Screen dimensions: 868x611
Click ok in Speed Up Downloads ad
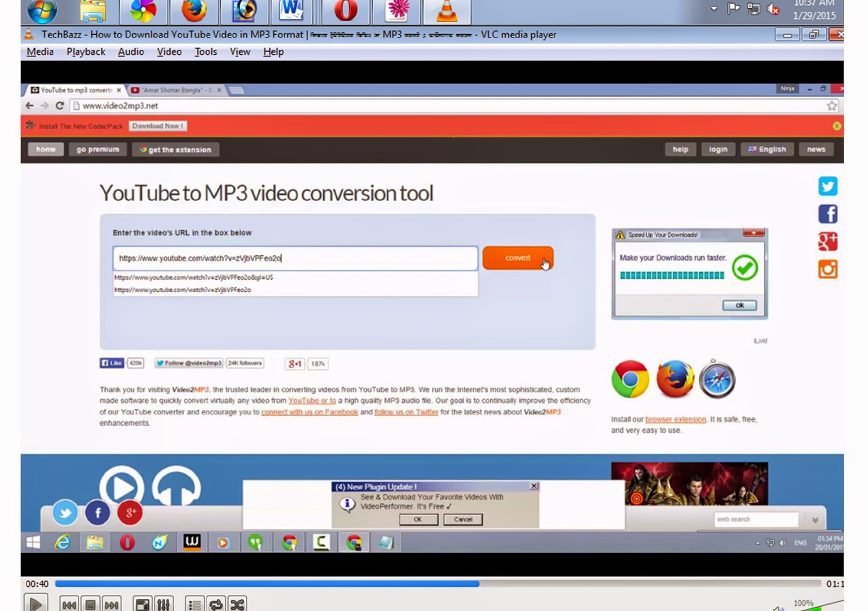pos(739,305)
